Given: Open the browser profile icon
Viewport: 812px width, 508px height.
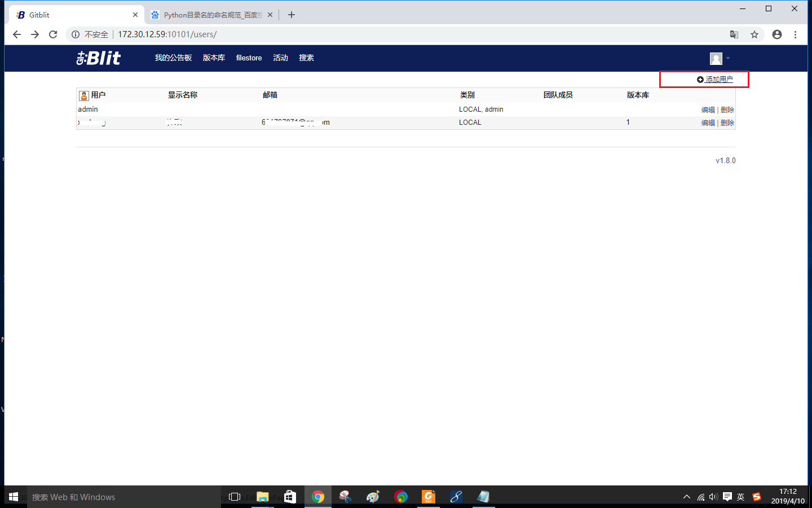Looking at the screenshot, I should (776, 34).
